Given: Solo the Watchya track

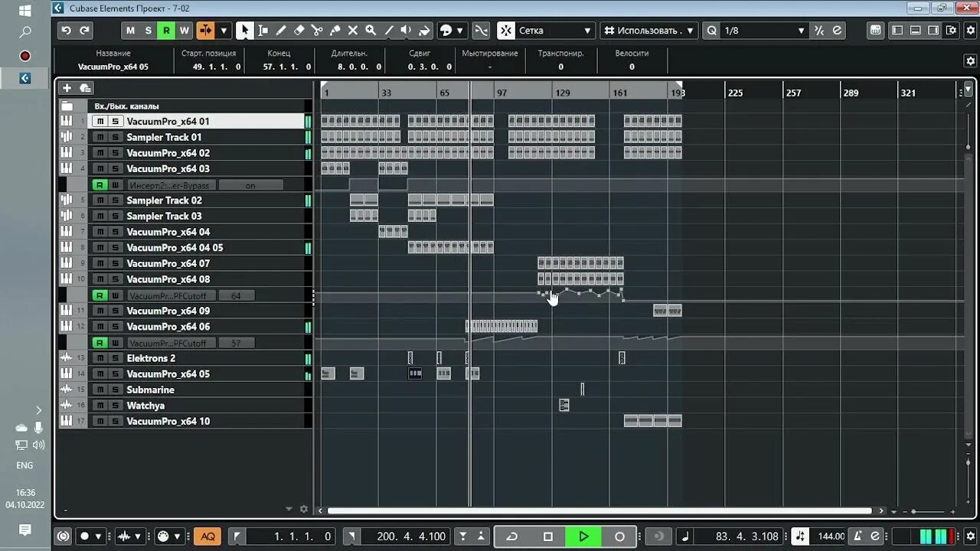Looking at the screenshot, I should (115, 406).
